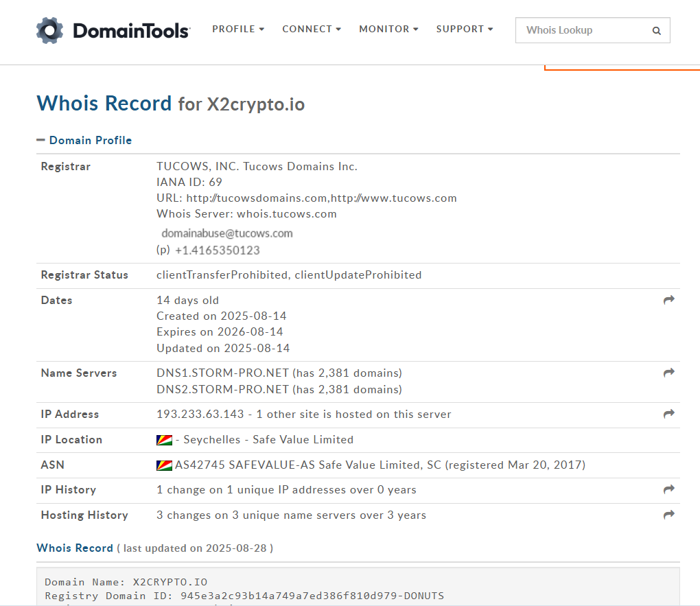Click the share arrow in the Name Servers row
Viewport: 700px width, 606px height.
668,373
